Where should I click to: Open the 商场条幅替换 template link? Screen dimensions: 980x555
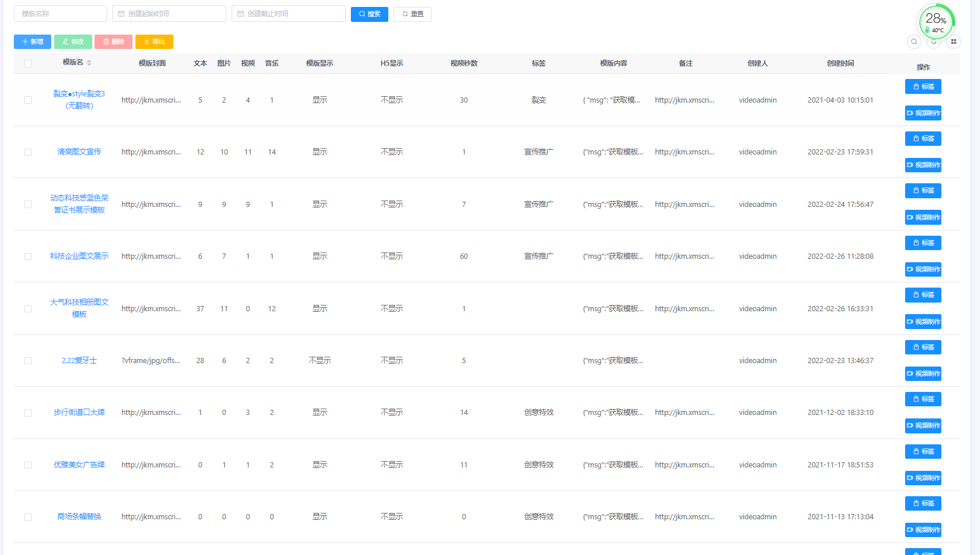pos(79,516)
